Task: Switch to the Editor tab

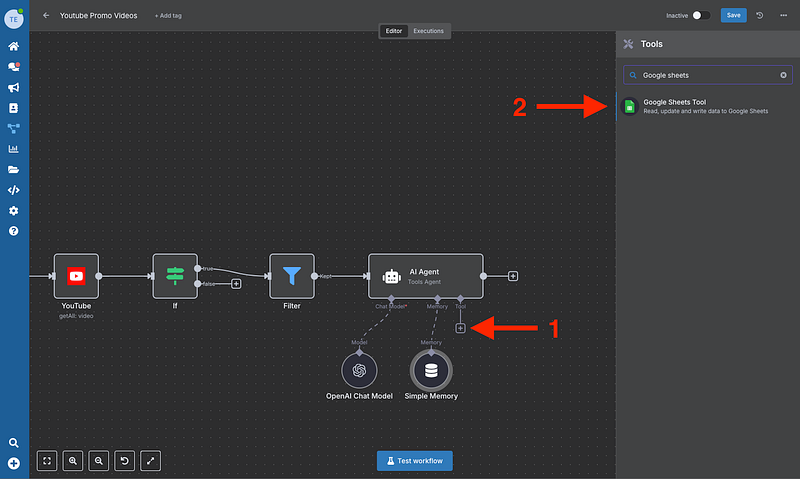Action: coord(394,31)
